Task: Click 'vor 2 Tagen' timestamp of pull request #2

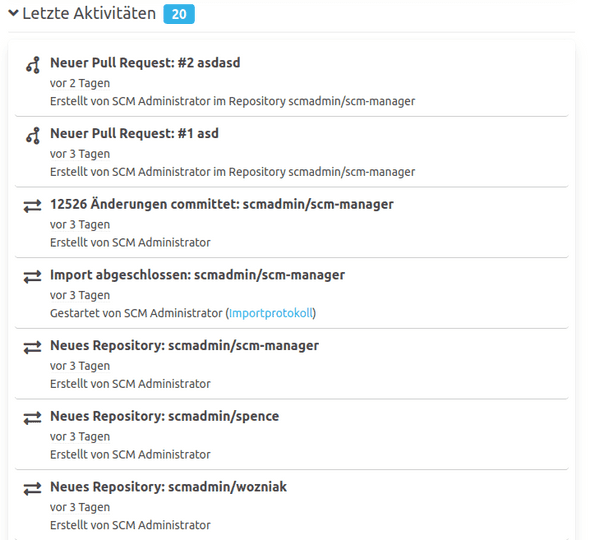Action: coord(80,83)
